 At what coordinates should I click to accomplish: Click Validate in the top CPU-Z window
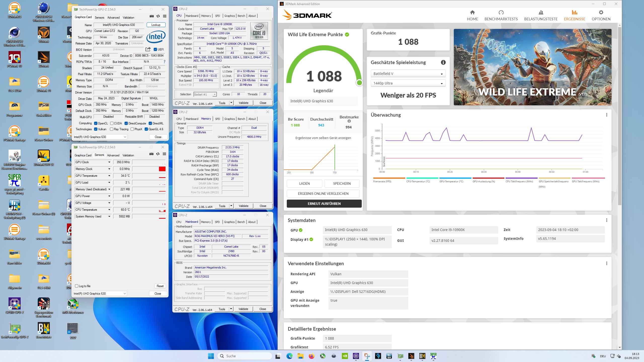coord(243,103)
